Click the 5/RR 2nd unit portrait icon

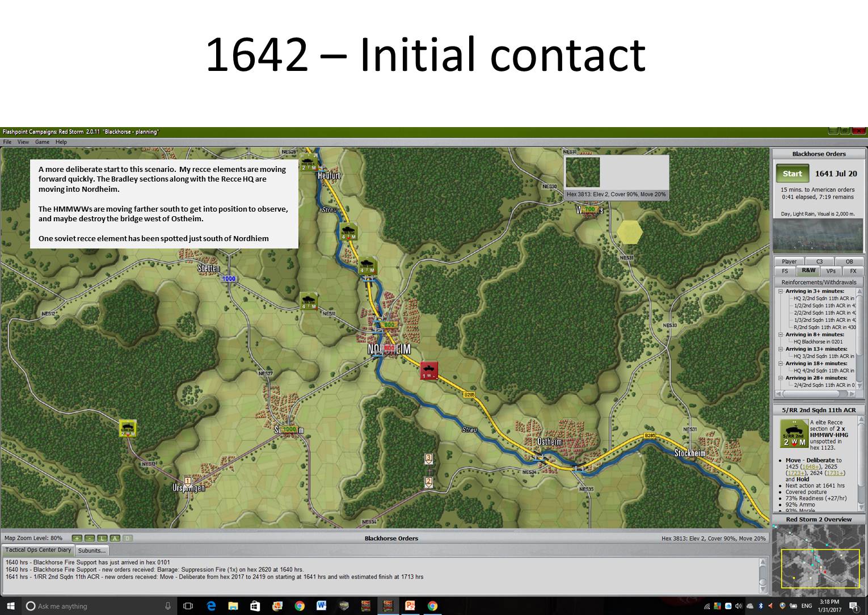tap(794, 433)
